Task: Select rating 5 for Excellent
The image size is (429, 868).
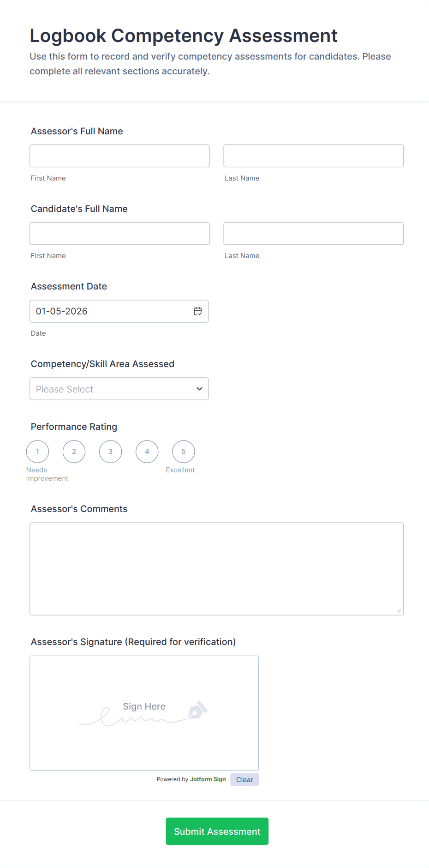Action: (x=183, y=452)
